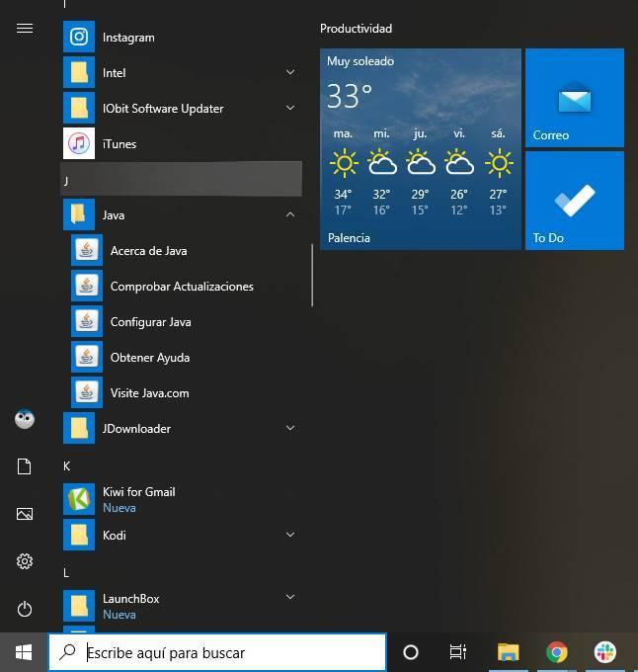
Task: Click the 'Comprobar Actualizaciones' label
Action: pos(182,287)
